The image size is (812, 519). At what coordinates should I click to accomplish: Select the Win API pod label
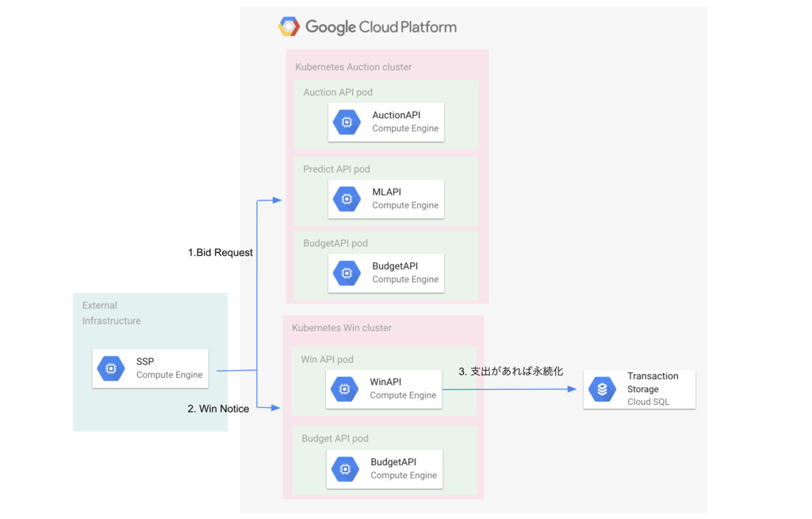point(327,360)
